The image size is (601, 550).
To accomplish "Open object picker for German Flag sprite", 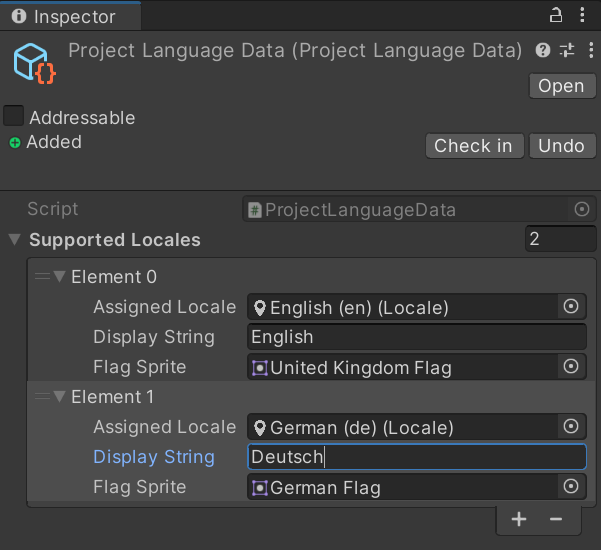I will point(571,487).
